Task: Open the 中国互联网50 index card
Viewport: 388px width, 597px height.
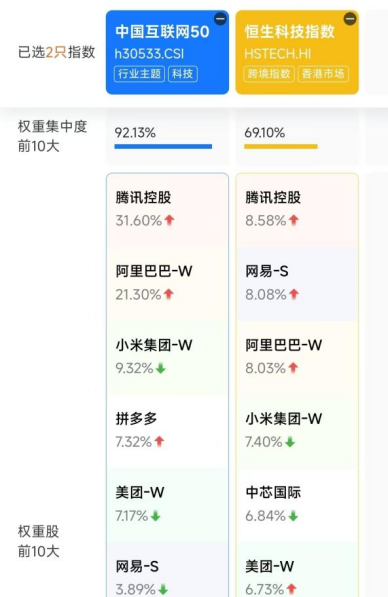Action: tap(167, 52)
